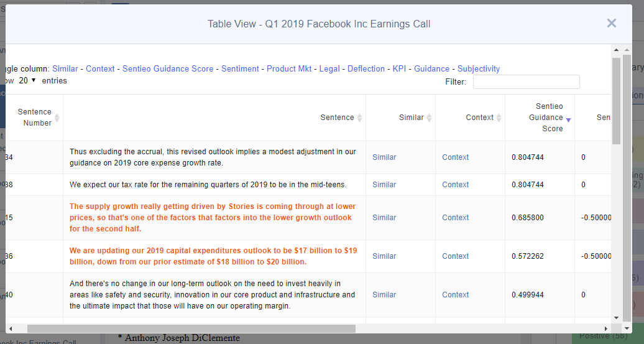
Task: Select score 0.685800 cell
Action: click(540, 218)
